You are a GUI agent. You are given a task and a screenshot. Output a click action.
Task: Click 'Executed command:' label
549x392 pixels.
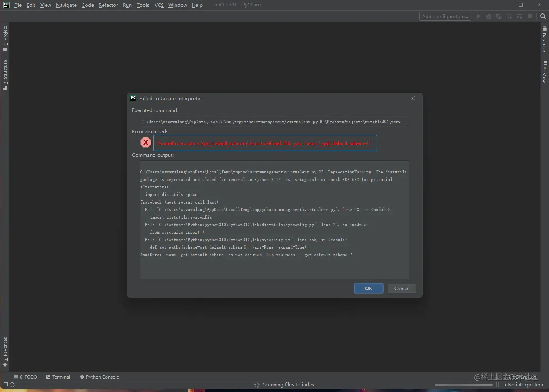(x=155, y=110)
